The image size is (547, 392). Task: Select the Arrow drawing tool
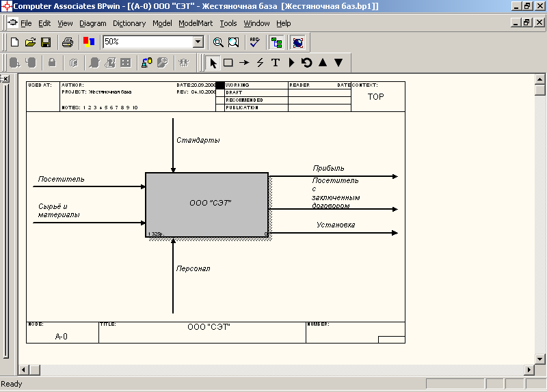(x=244, y=63)
